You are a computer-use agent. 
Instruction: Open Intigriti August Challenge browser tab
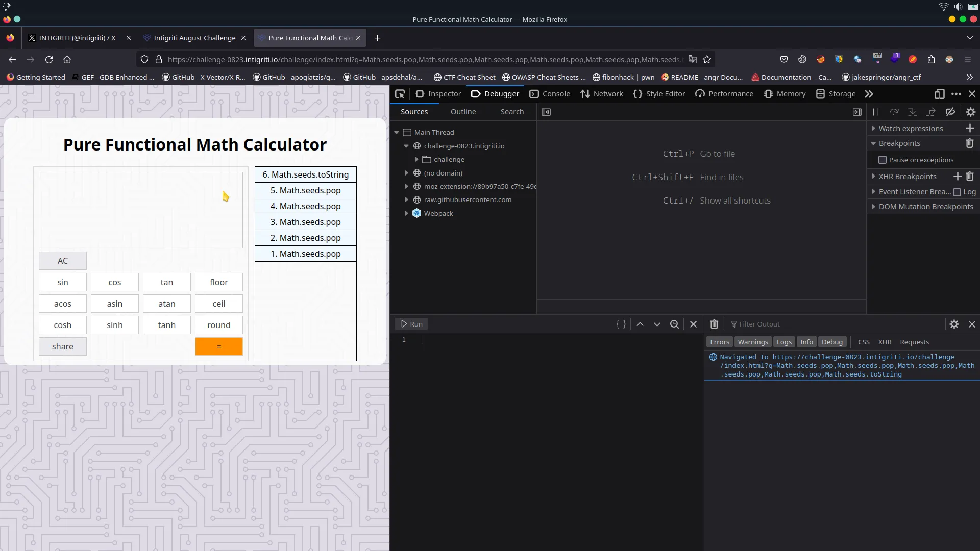(x=194, y=38)
